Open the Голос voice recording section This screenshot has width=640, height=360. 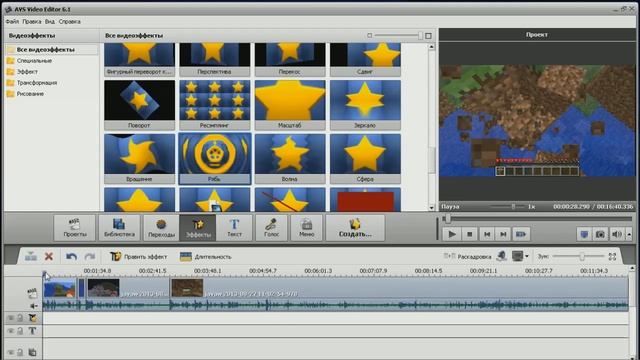pyautogui.click(x=271, y=228)
